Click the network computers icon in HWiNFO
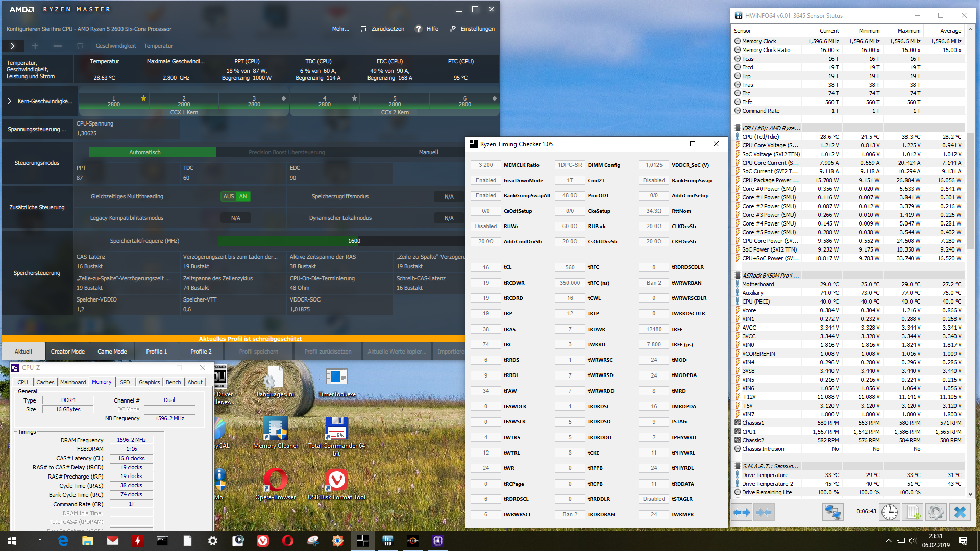Image resolution: width=980 pixels, height=551 pixels. tap(832, 512)
